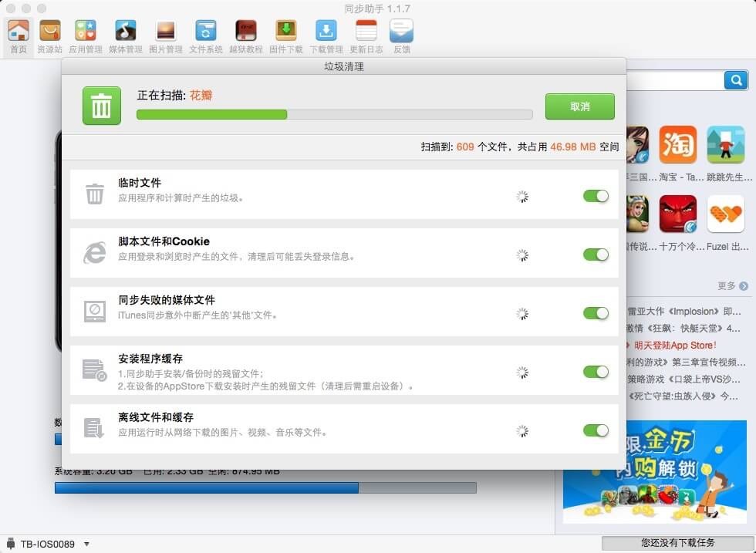The height and width of the screenshot is (553, 756).
Task: Disable 离线文件和缓存 switch
Action: (596, 430)
